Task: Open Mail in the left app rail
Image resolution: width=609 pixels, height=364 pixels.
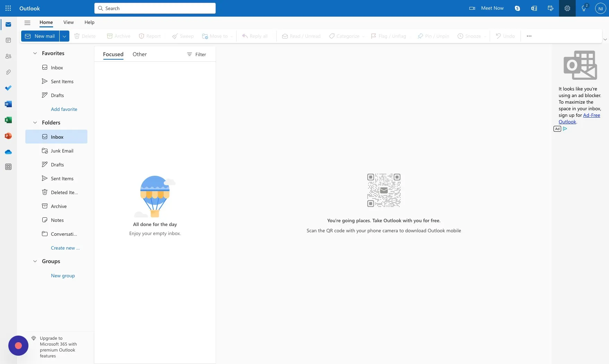Action: (x=8, y=25)
